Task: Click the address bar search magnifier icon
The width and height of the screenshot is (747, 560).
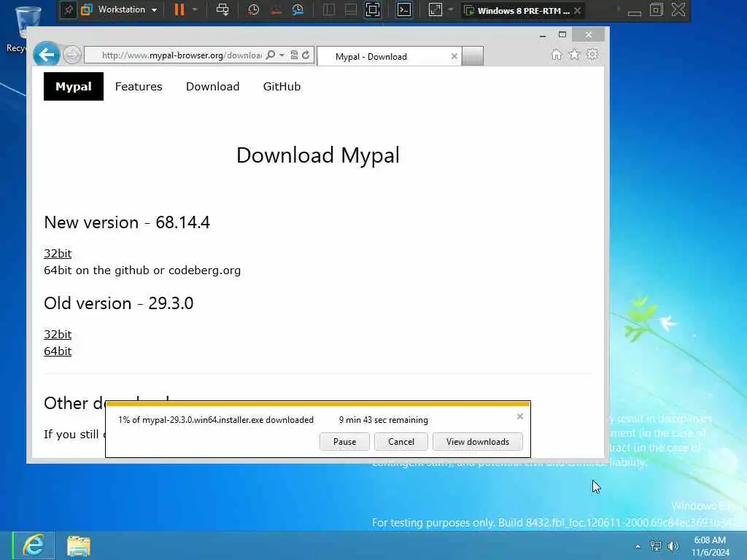Action: 271,55
